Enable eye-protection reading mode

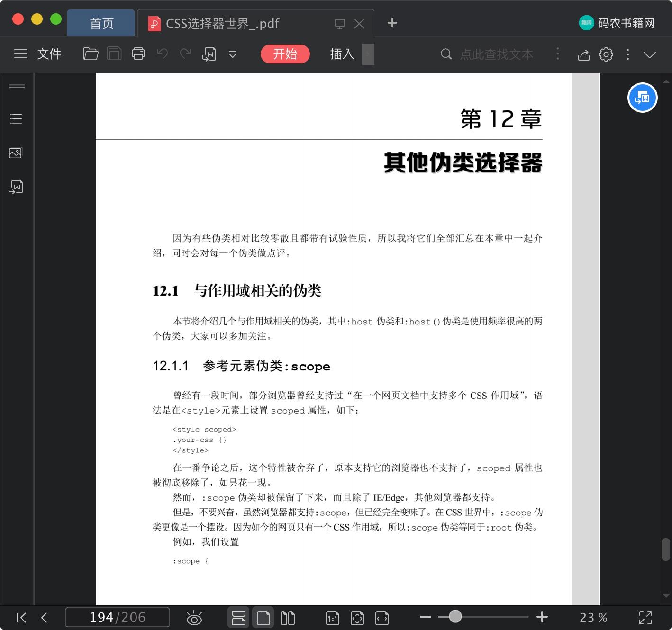(x=195, y=618)
